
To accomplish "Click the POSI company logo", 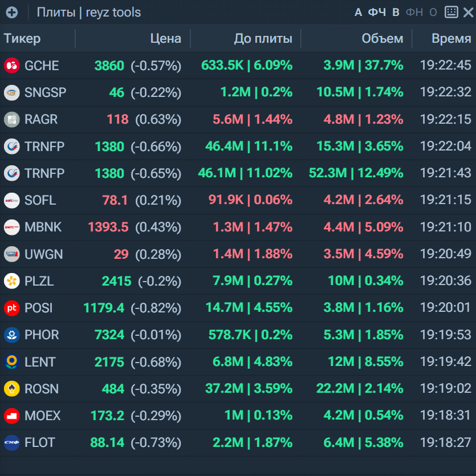I will 12,308.
